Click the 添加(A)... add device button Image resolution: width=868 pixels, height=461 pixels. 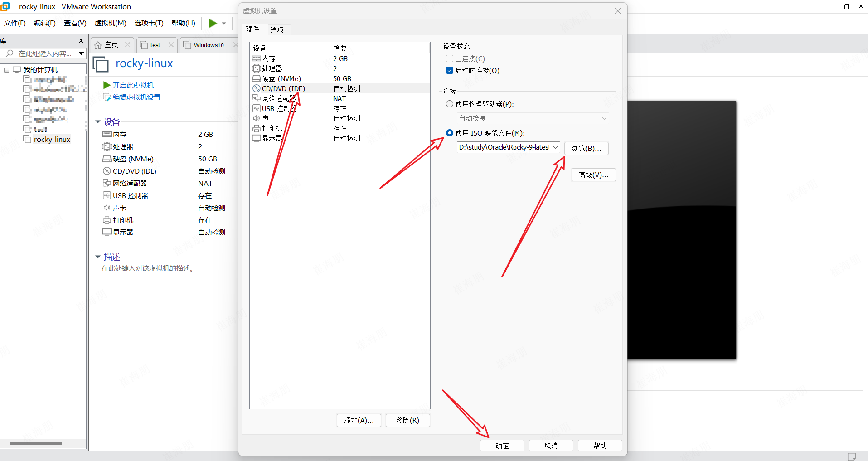(x=359, y=420)
